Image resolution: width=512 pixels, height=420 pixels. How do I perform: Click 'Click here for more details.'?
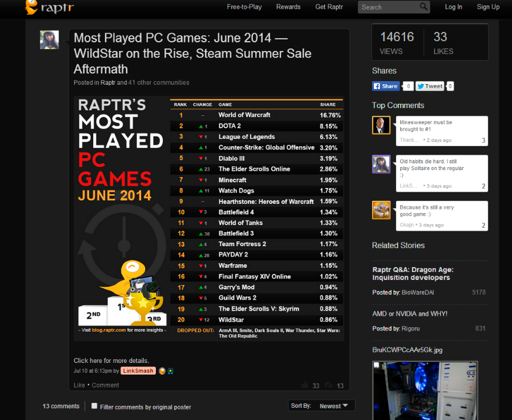point(111,360)
